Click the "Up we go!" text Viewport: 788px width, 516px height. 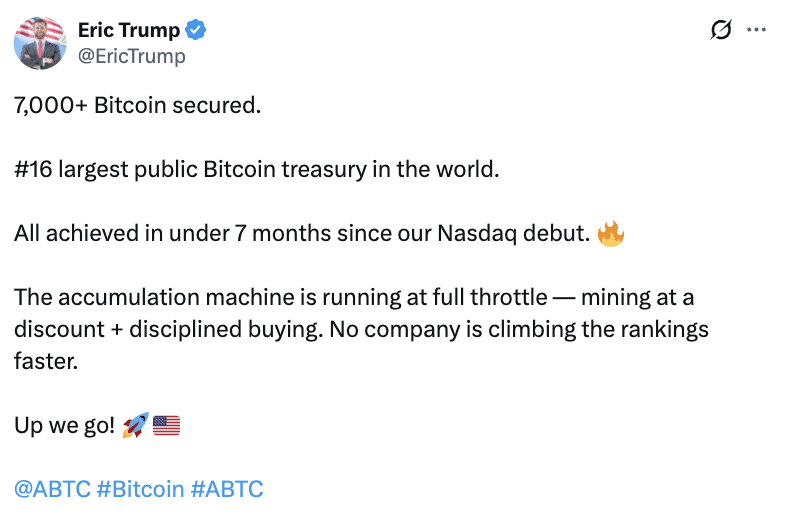tap(64, 425)
